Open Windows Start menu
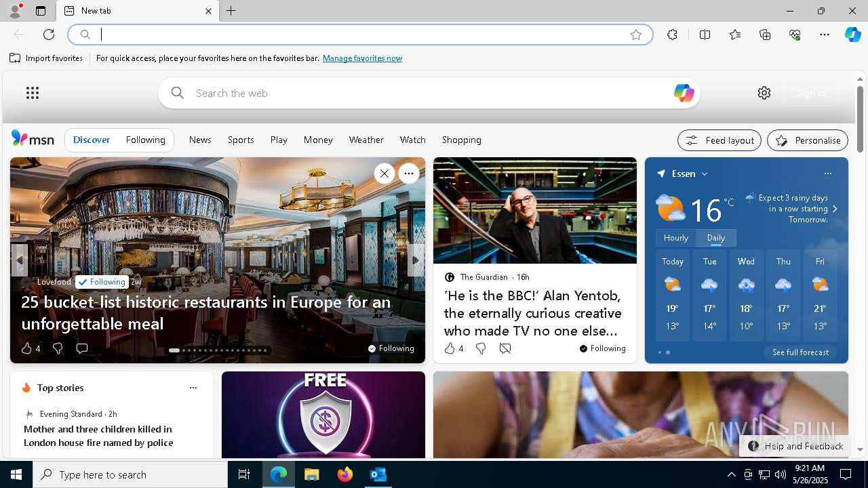Image resolution: width=868 pixels, height=488 pixels. (16, 474)
